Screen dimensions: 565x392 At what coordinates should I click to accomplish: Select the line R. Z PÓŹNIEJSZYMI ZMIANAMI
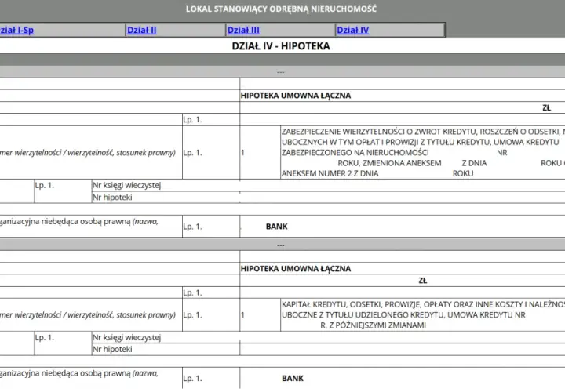(373, 325)
